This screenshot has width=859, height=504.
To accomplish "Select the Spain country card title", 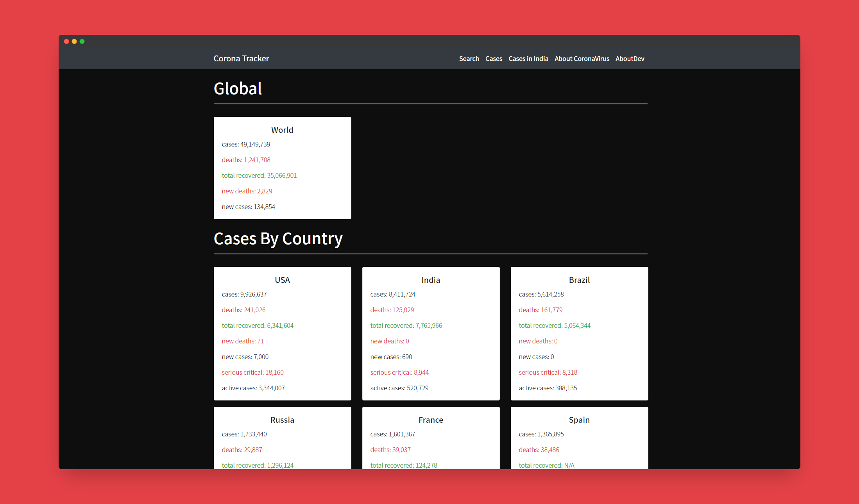I will point(579,420).
